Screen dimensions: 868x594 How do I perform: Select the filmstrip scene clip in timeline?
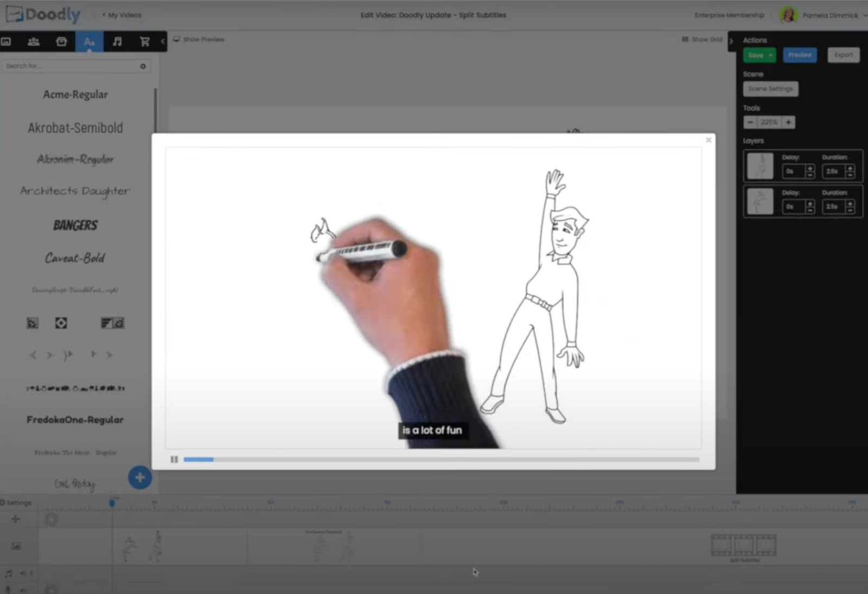tap(743, 545)
